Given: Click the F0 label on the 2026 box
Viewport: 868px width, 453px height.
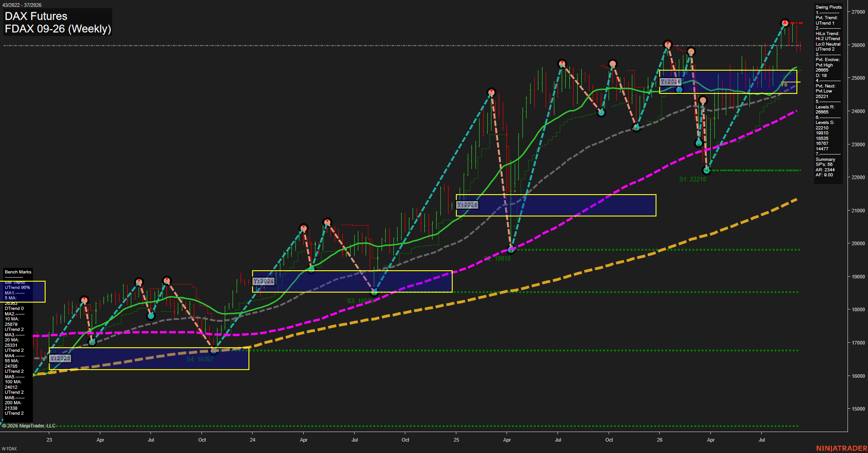Looking at the screenshot, I should pyautogui.click(x=784, y=85).
